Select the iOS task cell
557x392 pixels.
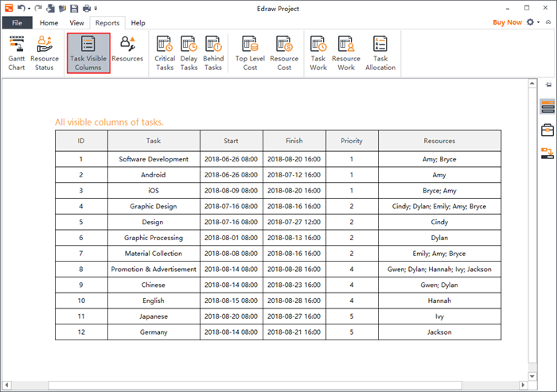(x=154, y=191)
